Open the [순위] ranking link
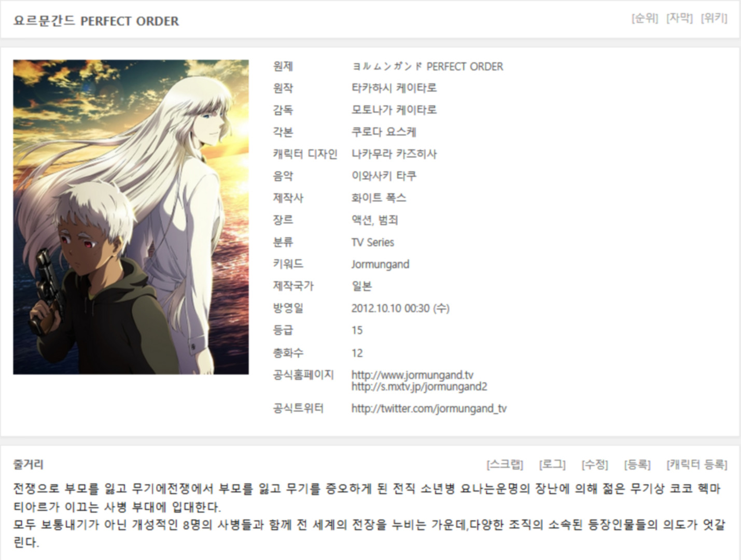Screen dimensions: 741x560 tap(645, 18)
